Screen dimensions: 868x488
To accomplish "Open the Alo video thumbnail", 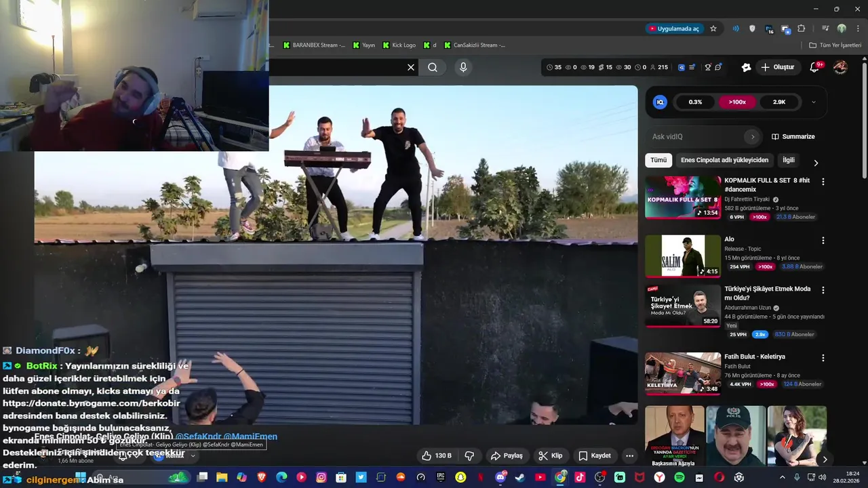I will pyautogui.click(x=682, y=256).
